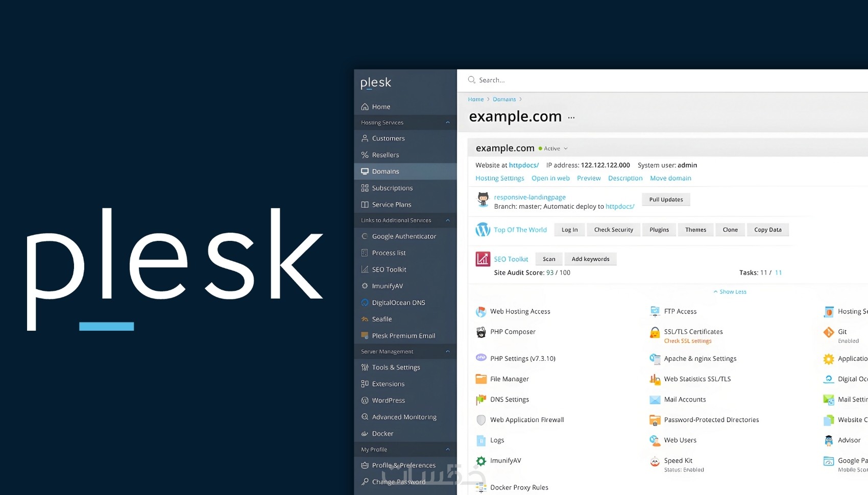Viewport: 868px width, 495px height.
Task: Click the Pull Updates button
Action: pyautogui.click(x=666, y=200)
